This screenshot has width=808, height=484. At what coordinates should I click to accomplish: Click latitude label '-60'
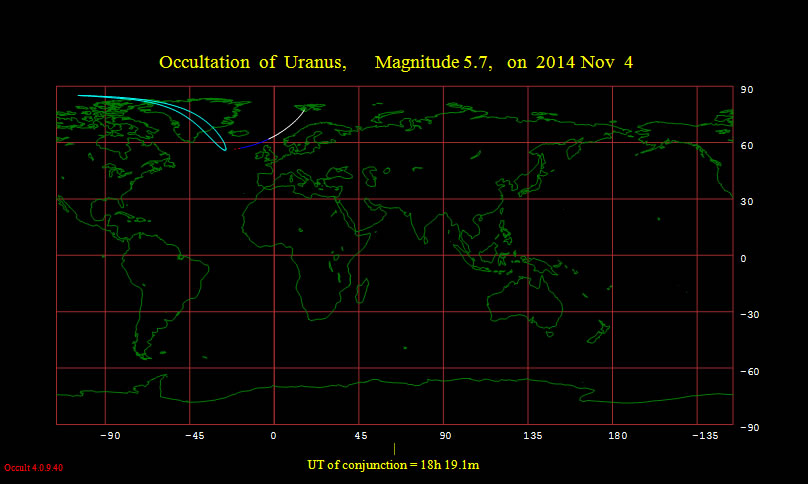click(750, 372)
